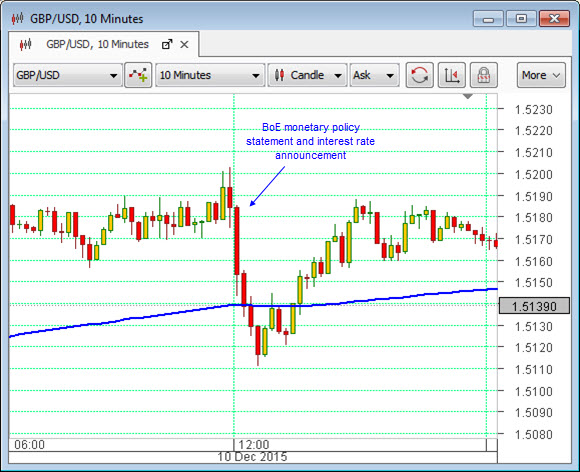Click the 1.5100 price axis label
The width and height of the screenshot is (580, 472).
click(x=533, y=391)
